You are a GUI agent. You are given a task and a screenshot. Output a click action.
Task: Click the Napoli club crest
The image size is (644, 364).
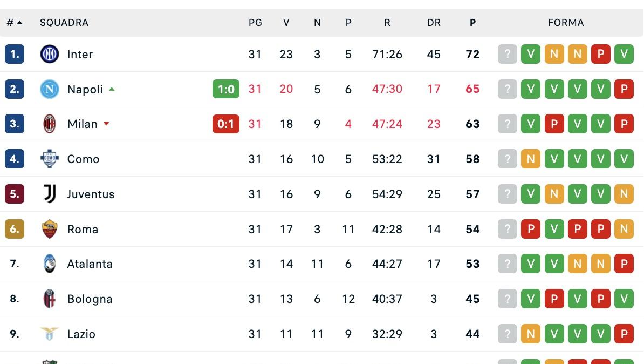pos(49,89)
